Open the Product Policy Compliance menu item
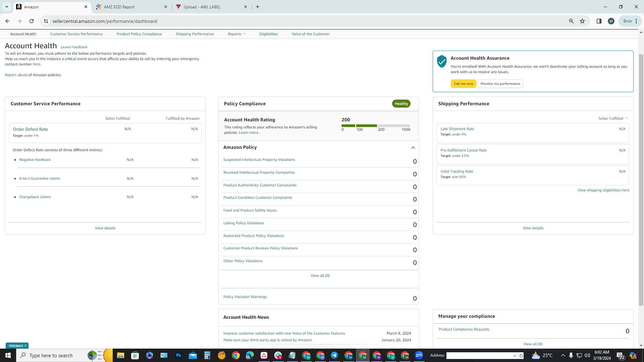644x362 pixels. point(139,34)
